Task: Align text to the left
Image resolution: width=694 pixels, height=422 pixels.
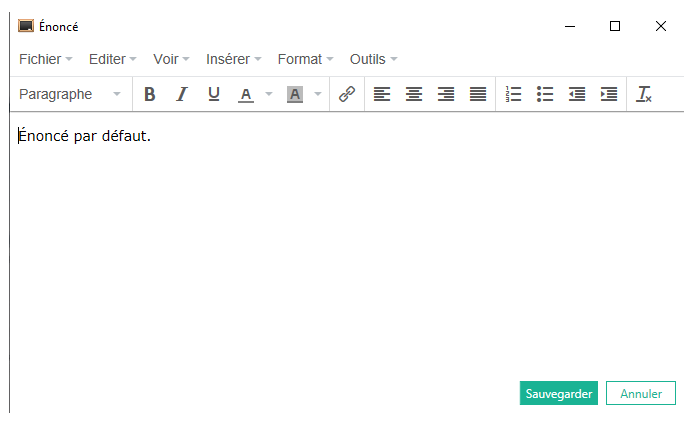Action: pyautogui.click(x=382, y=94)
